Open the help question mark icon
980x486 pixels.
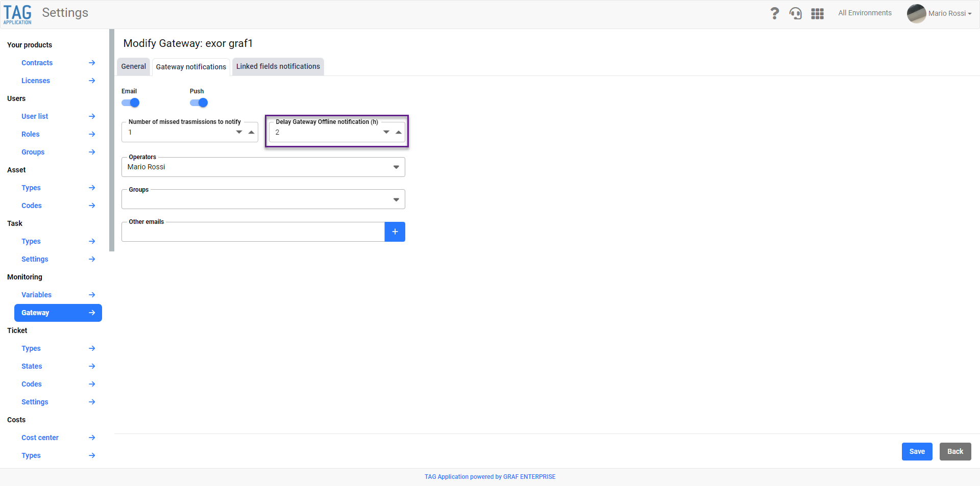coord(774,13)
